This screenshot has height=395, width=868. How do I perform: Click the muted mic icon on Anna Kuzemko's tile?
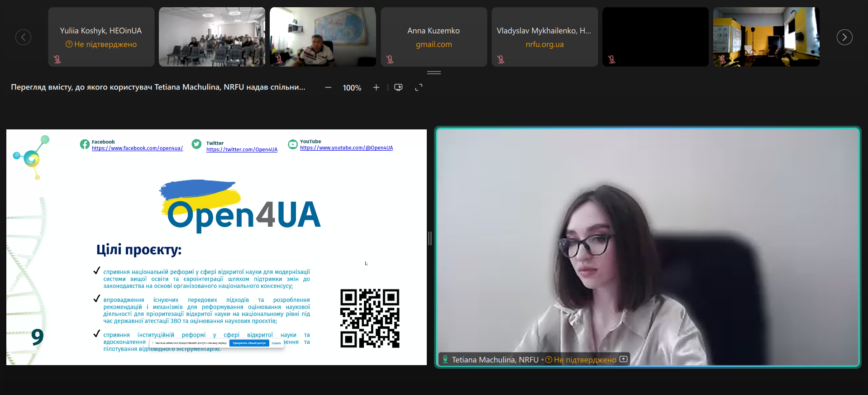pyautogui.click(x=390, y=59)
